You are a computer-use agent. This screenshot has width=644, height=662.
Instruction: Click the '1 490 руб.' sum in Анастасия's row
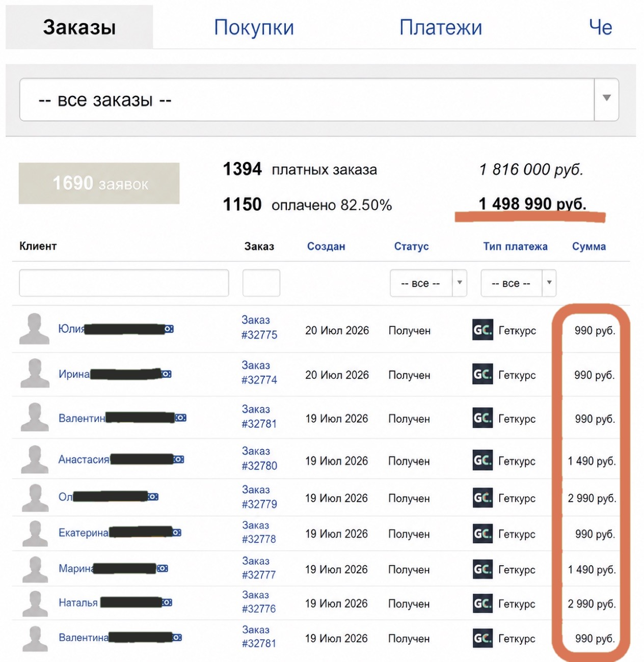(592, 461)
